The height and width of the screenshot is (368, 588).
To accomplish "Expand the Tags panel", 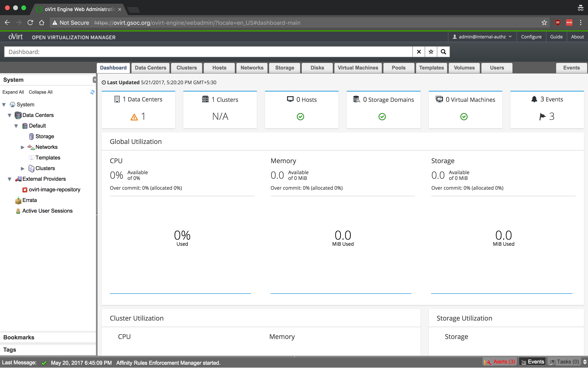I will pos(48,350).
